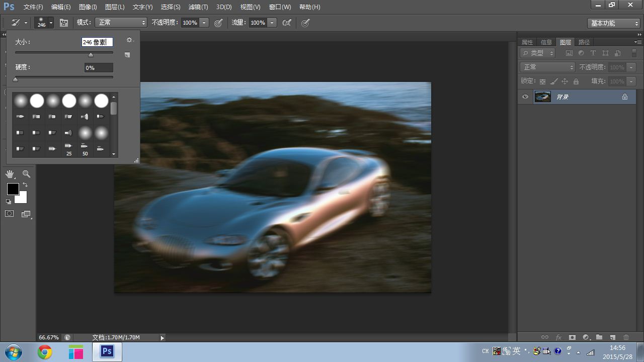Image resolution: width=644 pixels, height=362 pixels.
Task: Click the 文档 status info arrow button
Action: point(162,338)
